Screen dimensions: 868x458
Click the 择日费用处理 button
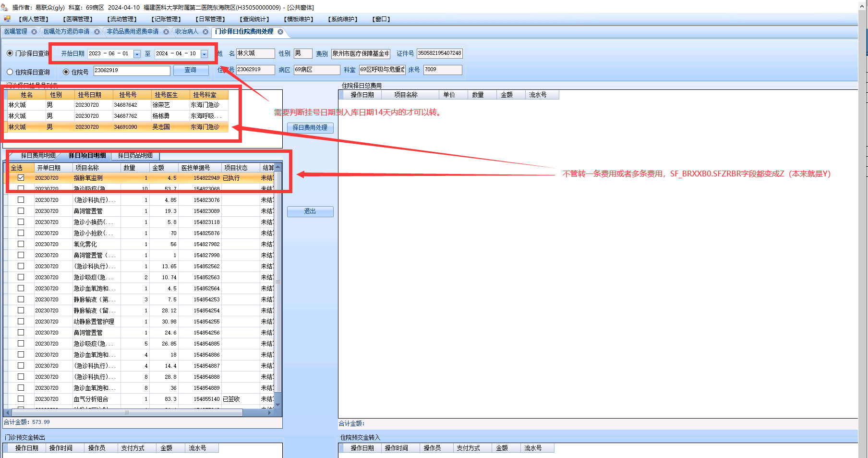[x=310, y=128]
